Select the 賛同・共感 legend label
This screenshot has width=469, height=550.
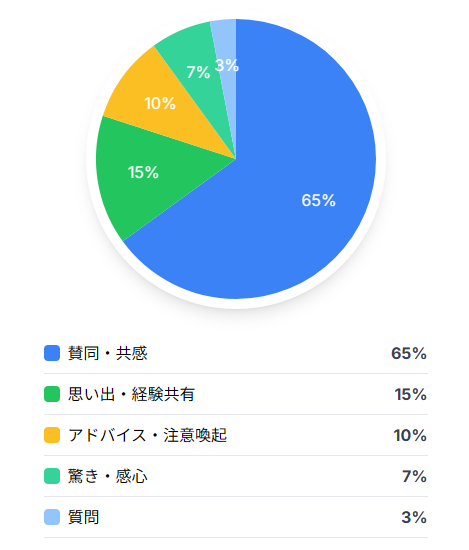tap(108, 353)
